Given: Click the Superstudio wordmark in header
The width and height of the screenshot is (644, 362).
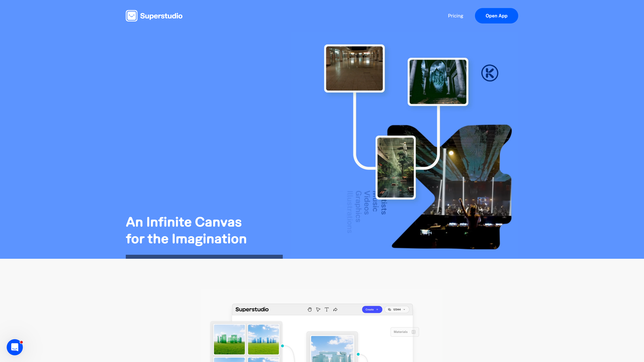Looking at the screenshot, I should click(161, 16).
